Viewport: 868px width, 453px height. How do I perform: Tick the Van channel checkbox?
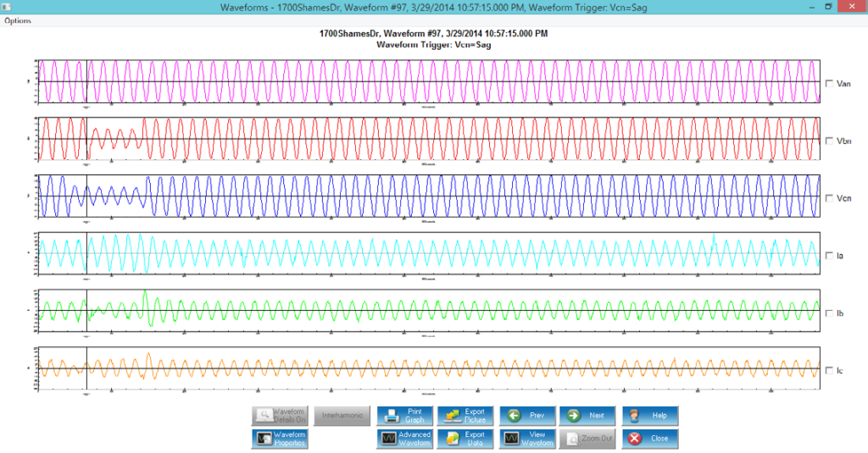point(829,84)
